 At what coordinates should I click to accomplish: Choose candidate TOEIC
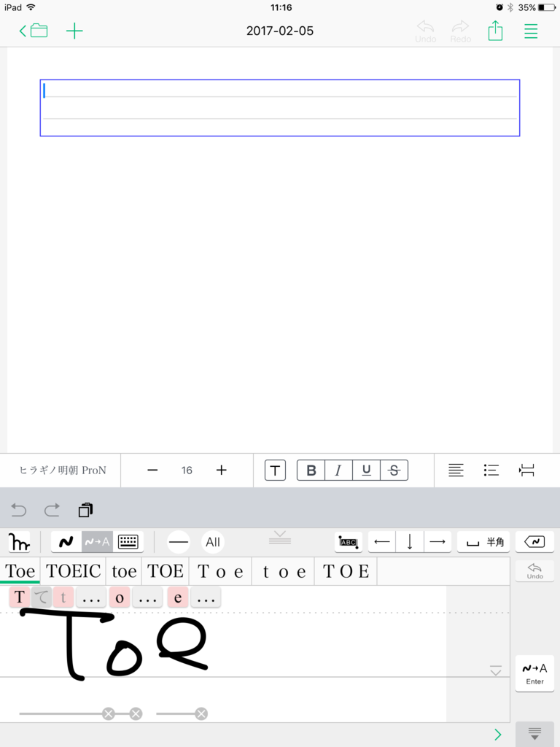(x=74, y=570)
